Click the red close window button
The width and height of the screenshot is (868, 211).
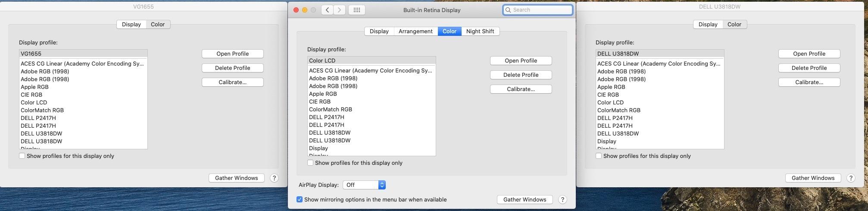pos(296,10)
